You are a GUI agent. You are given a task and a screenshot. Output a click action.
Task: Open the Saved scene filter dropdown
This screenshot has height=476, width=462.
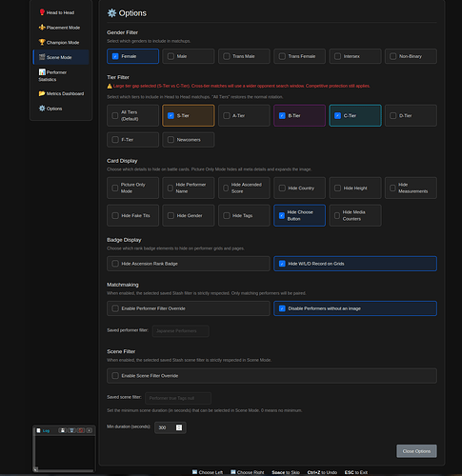click(178, 398)
